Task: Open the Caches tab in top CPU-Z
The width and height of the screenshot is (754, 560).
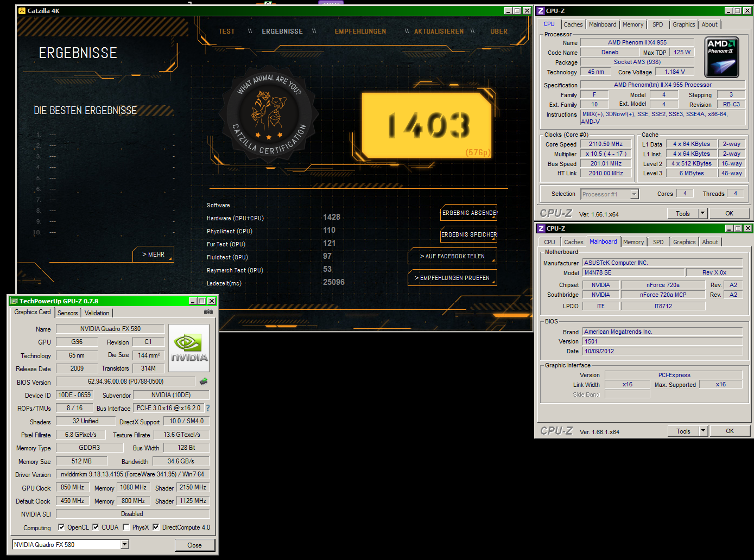Action: (573, 24)
